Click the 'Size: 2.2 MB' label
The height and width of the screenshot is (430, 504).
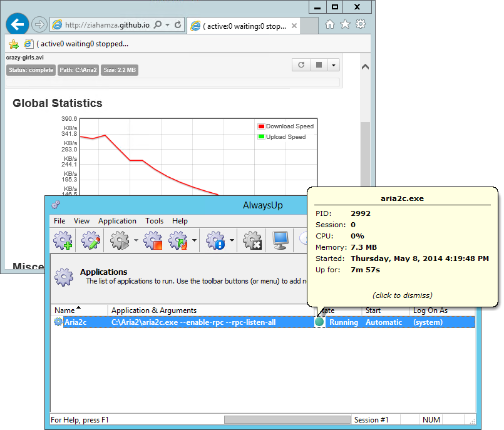pyautogui.click(x=120, y=70)
